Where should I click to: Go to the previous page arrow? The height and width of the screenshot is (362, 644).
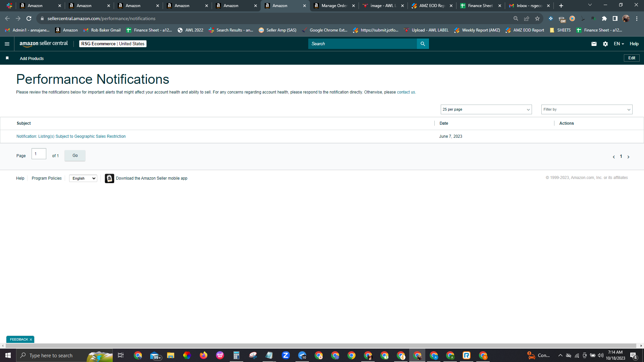point(614,157)
